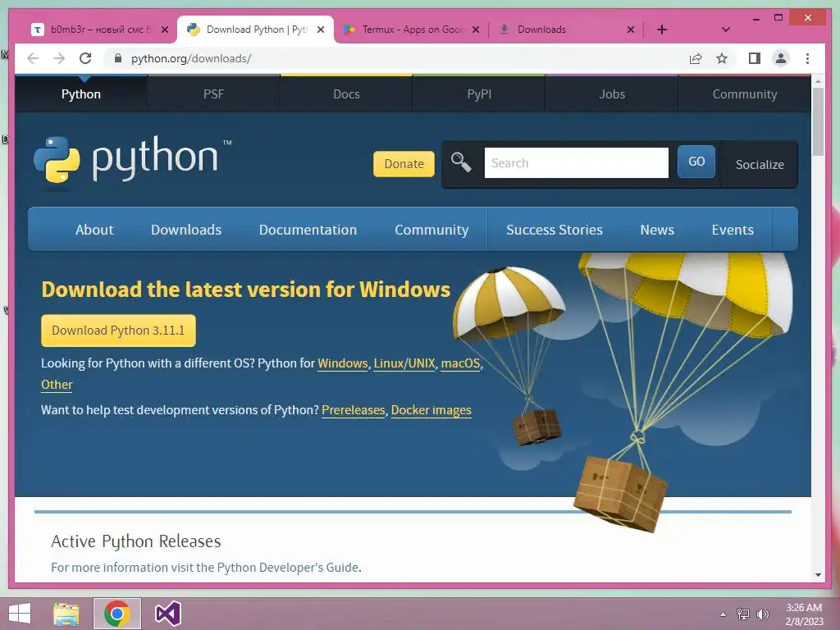
Task: Open the Chrome three-dot menu
Action: tap(807, 58)
